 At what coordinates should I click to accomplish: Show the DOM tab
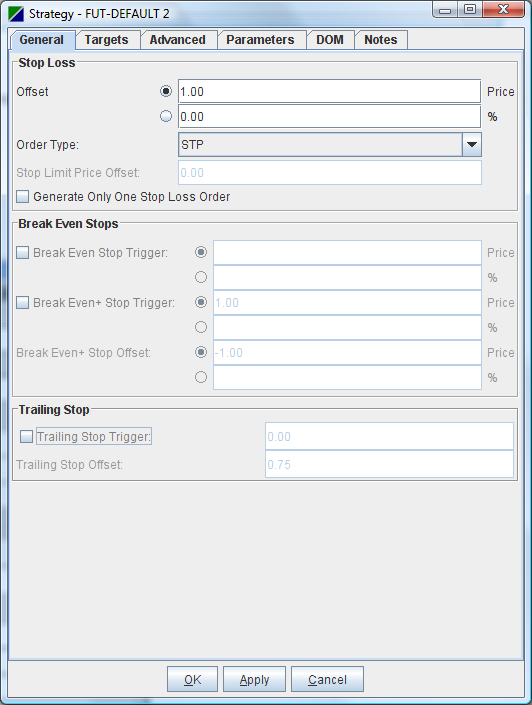click(330, 40)
